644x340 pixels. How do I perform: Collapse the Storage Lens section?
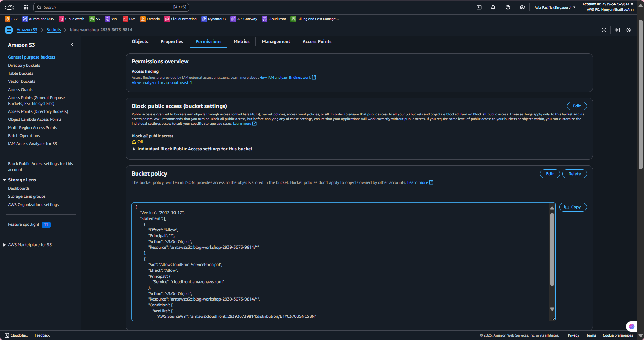(x=5, y=180)
